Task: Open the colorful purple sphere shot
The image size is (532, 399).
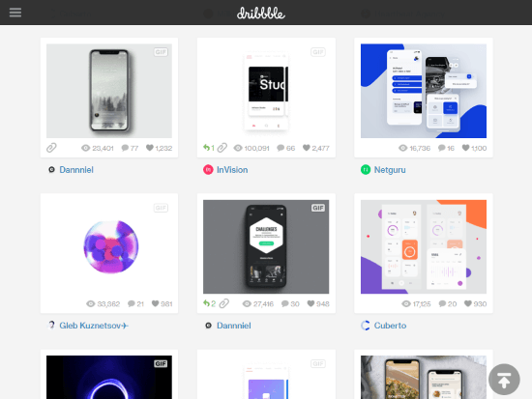Action: 109,246
